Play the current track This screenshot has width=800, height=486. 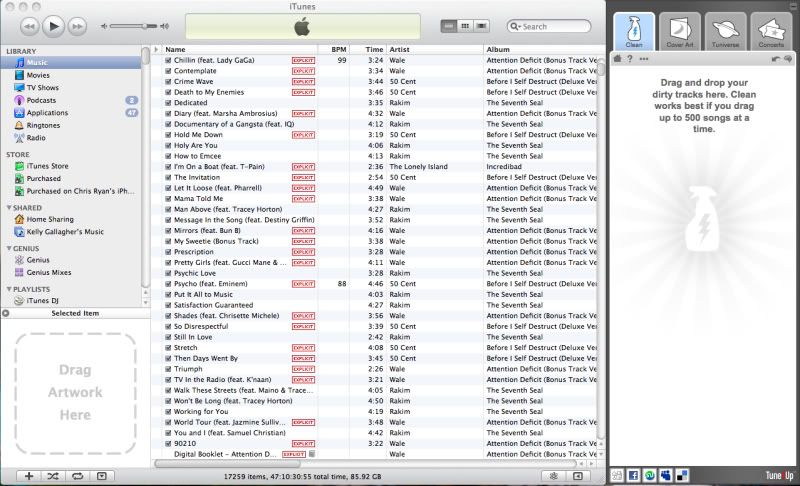(54, 26)
